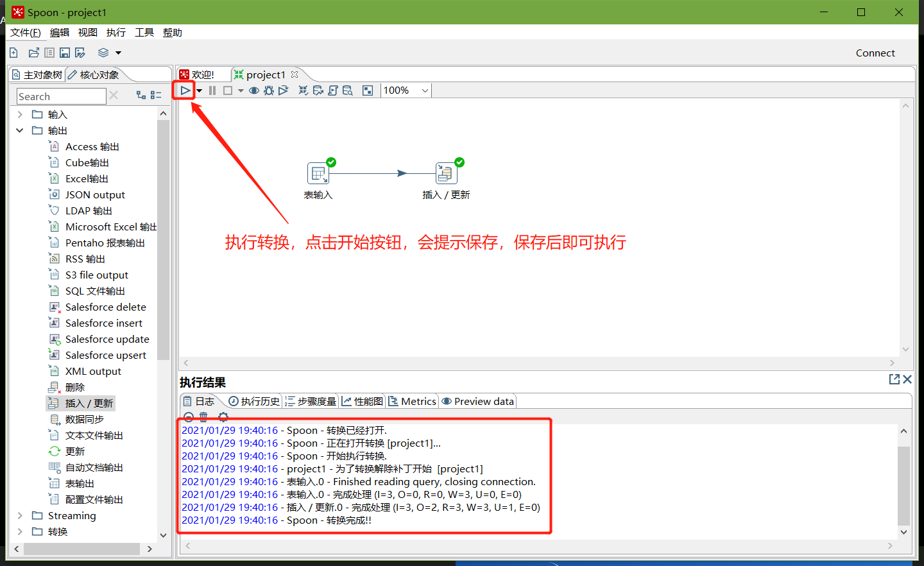The width and height of the screenshot is (924, 566).
Task: Show error lines log icon
Action: pos(189,416)
